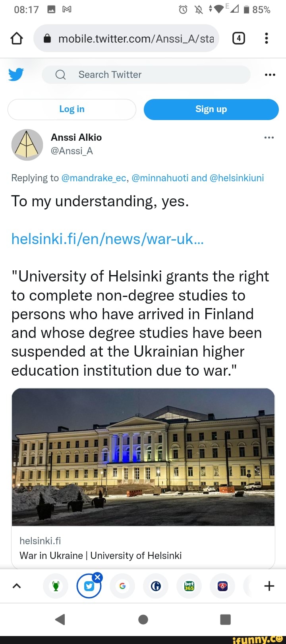This screenshot has height=644, width=286.
Task: Expand the tab group strip with up chevron
Action: tap(17, 586)
